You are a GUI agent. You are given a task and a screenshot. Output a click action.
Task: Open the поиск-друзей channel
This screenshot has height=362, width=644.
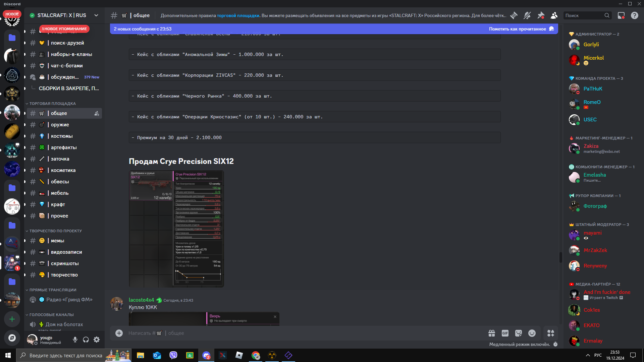(x=64, y=43)
